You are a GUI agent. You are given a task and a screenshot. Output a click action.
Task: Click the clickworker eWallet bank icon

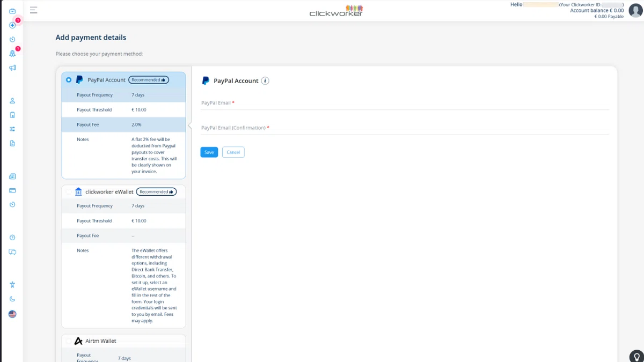click(x=78, y=191)
